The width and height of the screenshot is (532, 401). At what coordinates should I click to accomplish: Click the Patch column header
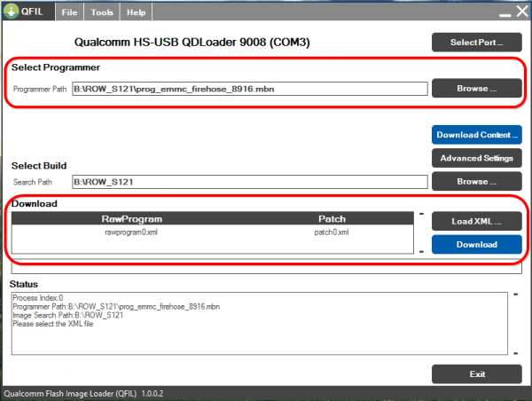click(332, 219)
